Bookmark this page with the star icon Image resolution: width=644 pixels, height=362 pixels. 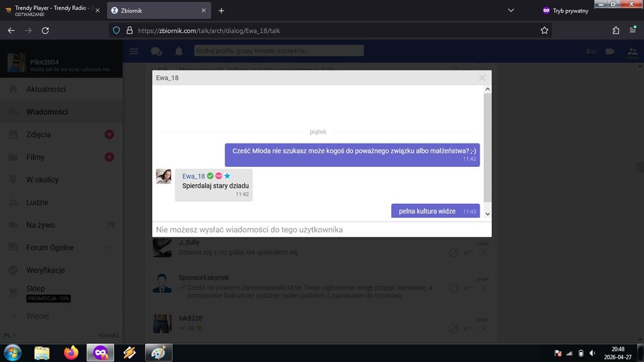(x=544, y=30)
